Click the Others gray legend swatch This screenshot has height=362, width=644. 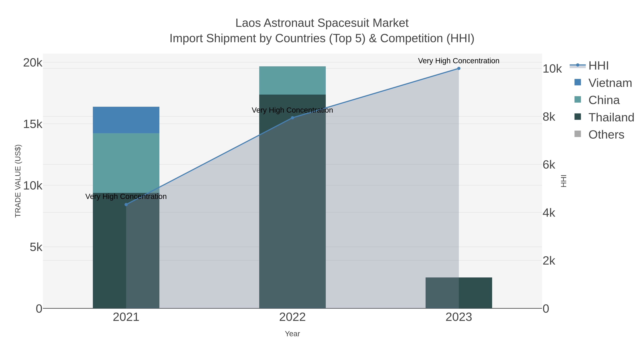(578, 134)
